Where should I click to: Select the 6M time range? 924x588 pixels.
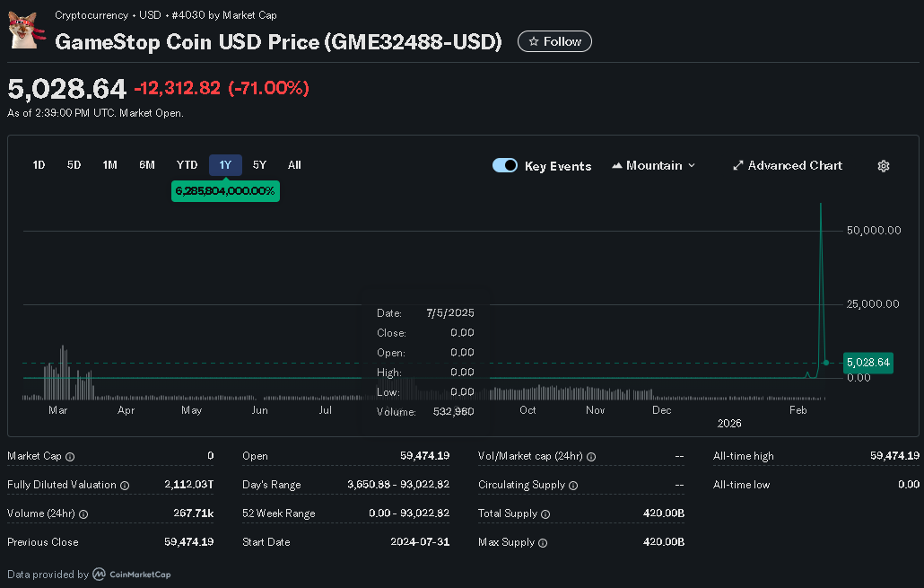[147, 165]
